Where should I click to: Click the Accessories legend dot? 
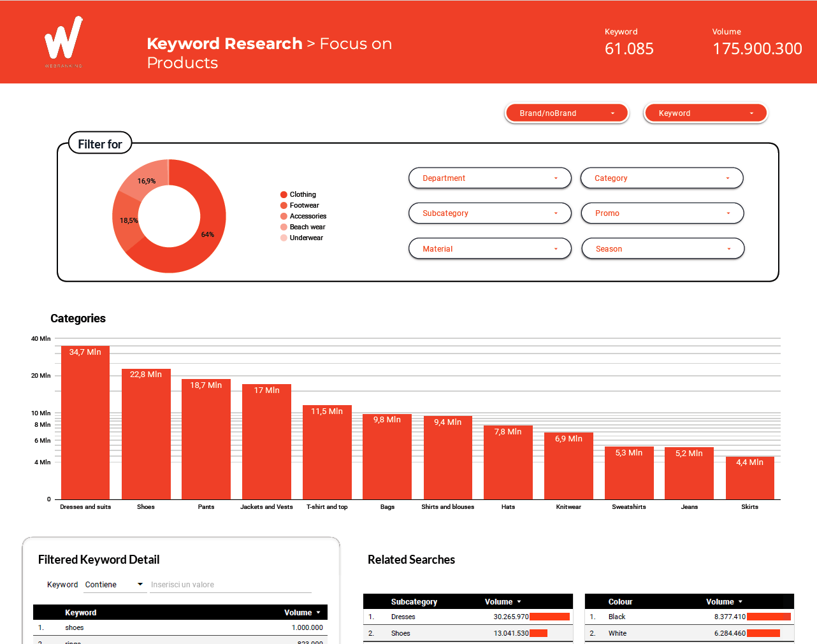click(x=282, y=216)
